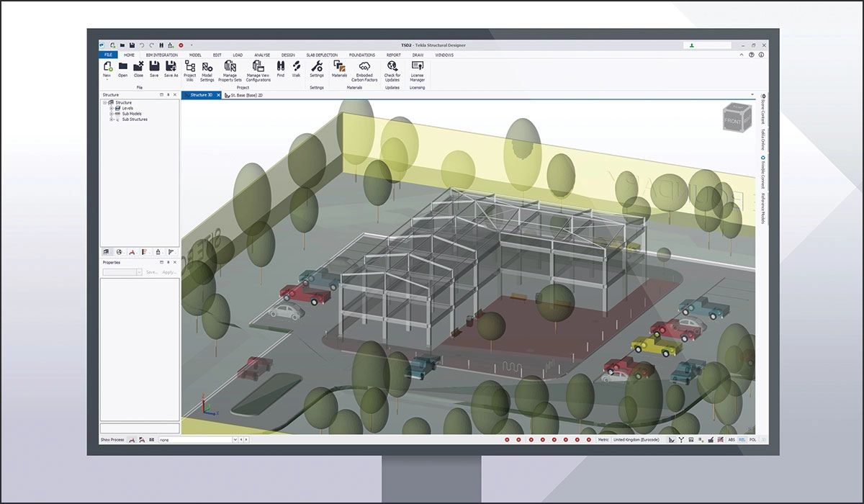This screenshot has width=864, height=504.
Task: Select the Walk tool
Action: (x=296, y=68)
